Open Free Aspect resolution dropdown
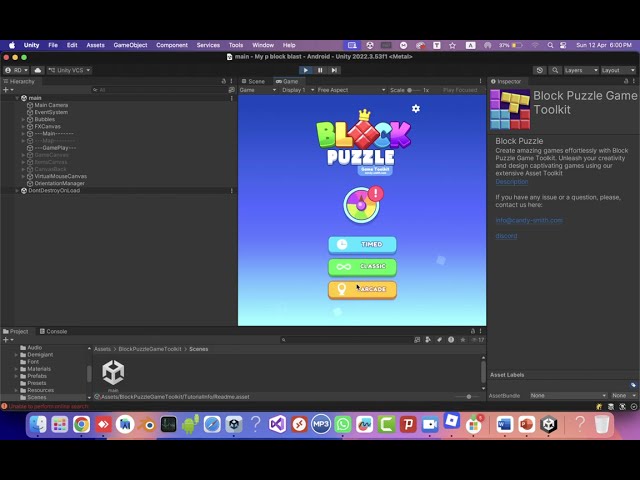640x480 pixels. [x=351, y=90]
